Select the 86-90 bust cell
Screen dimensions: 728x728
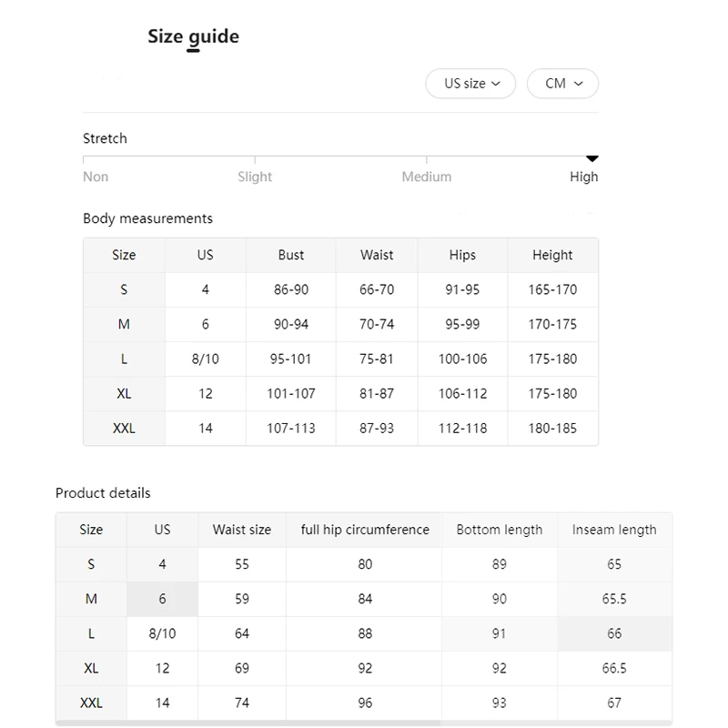coord(291,289)
